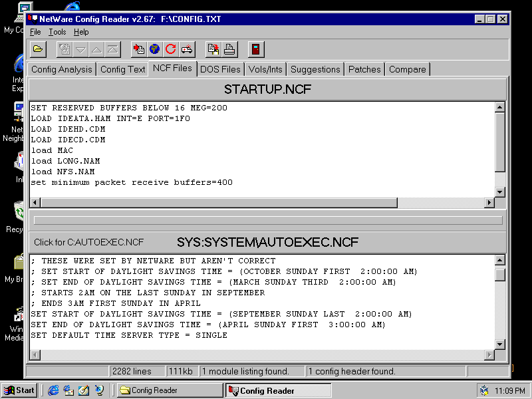Click the grayed-out up triangle with top bar

coord(113,49)
